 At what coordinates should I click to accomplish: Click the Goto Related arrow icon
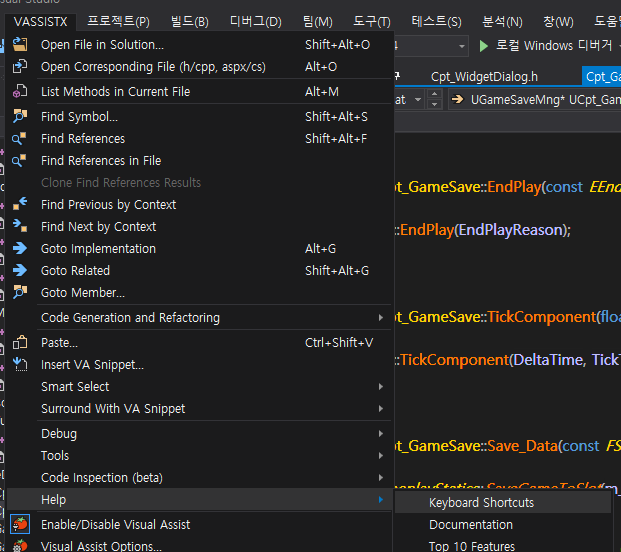[x=20, y=270]
